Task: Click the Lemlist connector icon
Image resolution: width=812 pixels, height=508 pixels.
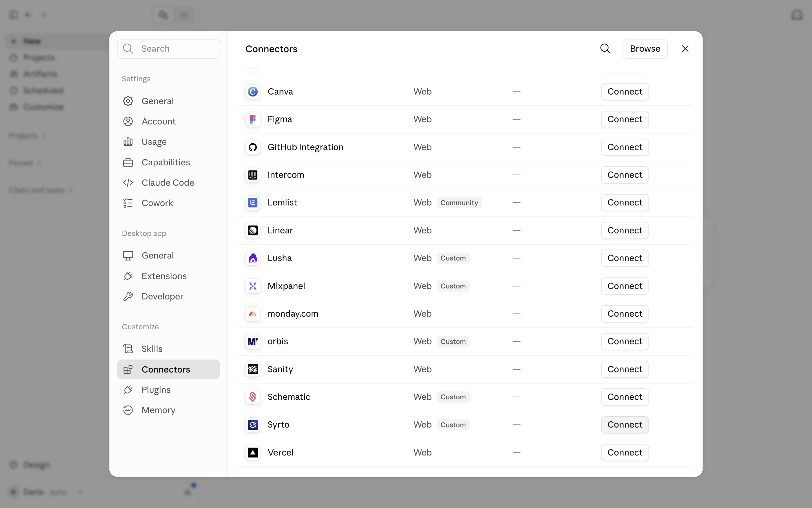Action: click(253, 203)
